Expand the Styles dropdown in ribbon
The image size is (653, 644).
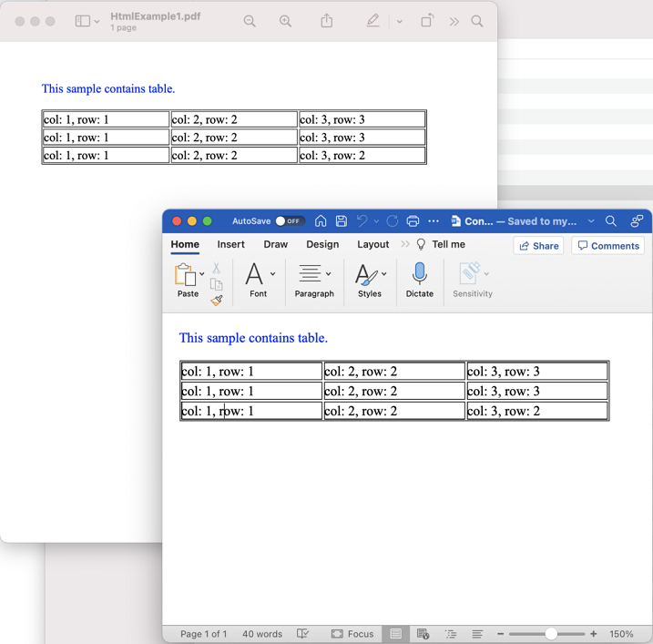click(384, 274)
